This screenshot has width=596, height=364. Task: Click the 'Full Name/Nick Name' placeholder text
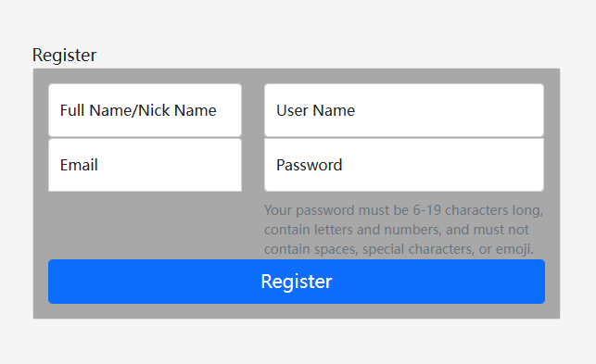(138, 110)
